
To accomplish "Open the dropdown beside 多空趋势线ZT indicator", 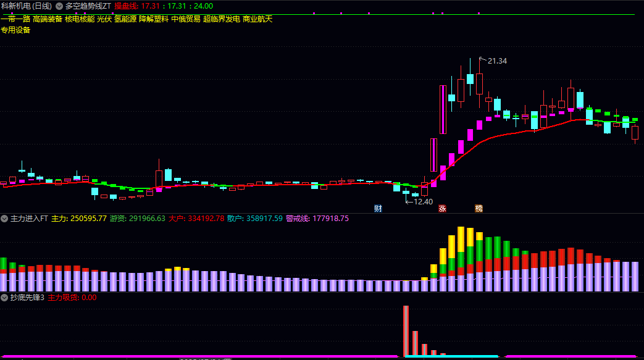I will pyautogui.click(x=59, y=6).
